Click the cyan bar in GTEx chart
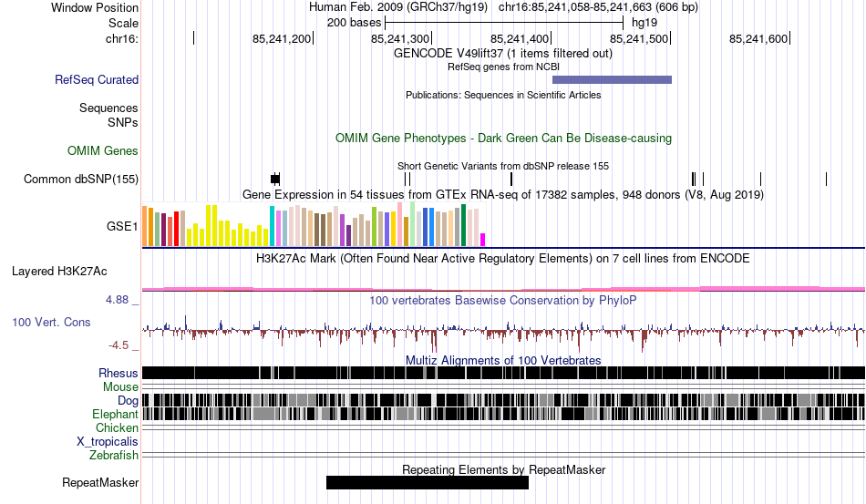The height and width of the screenshot is (504, 866). click(x=272, y=226)
